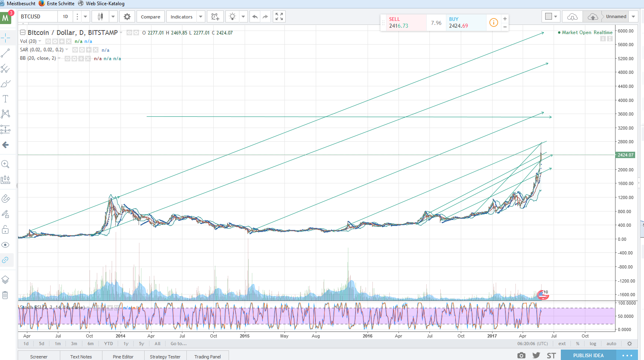
Task: Toggle visibility eye of BB indicator
Action: click(x=67, y=59)
